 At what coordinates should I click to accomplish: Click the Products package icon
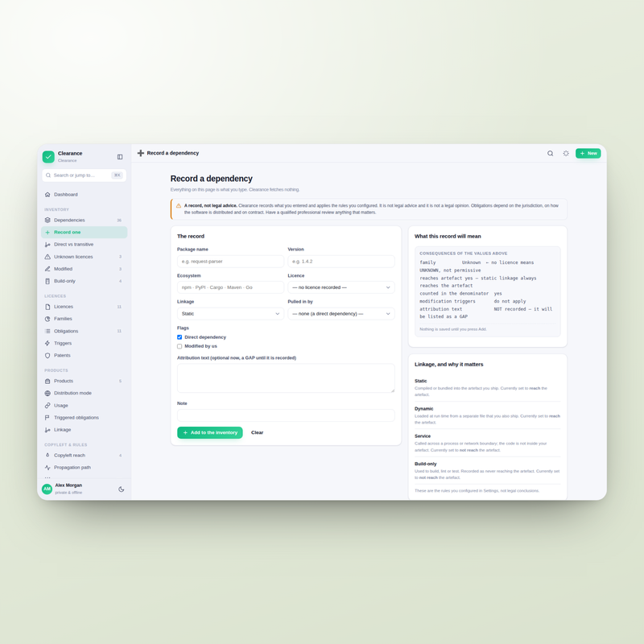pyautogui.click(x=47, y=381)
